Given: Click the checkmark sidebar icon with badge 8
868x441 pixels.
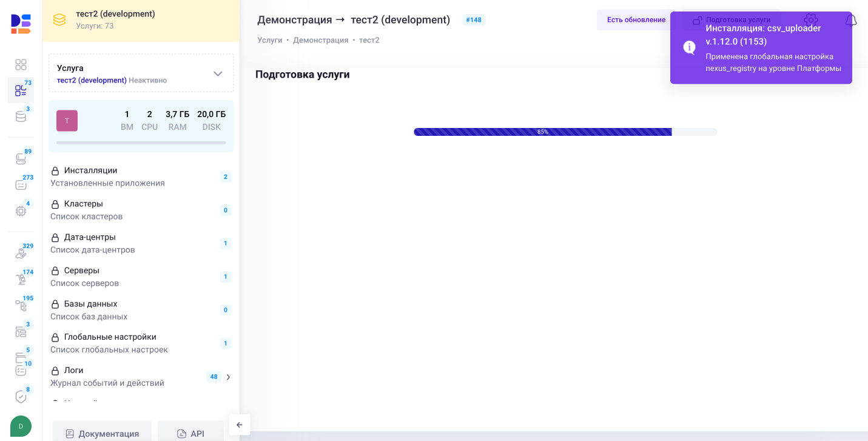Looking at the screenshot, I should 21,396.
